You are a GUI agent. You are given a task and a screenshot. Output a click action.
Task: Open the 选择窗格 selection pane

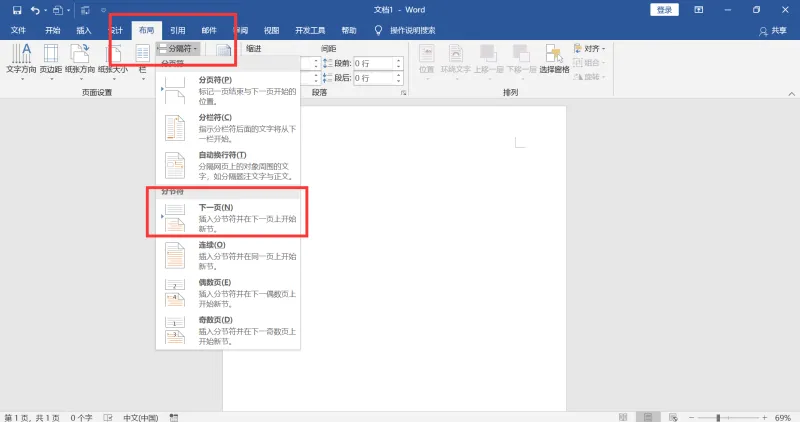554,61
